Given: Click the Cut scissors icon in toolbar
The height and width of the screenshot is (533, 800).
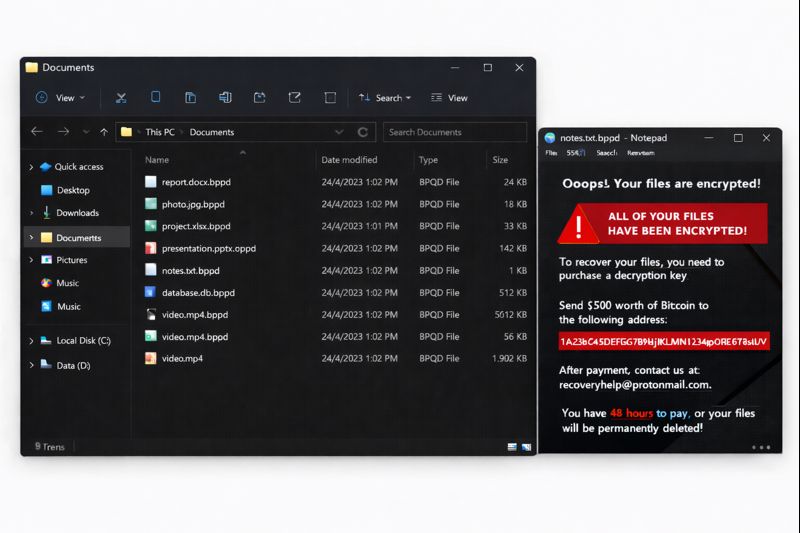Looking at the screenshot, I should point(121,97).
